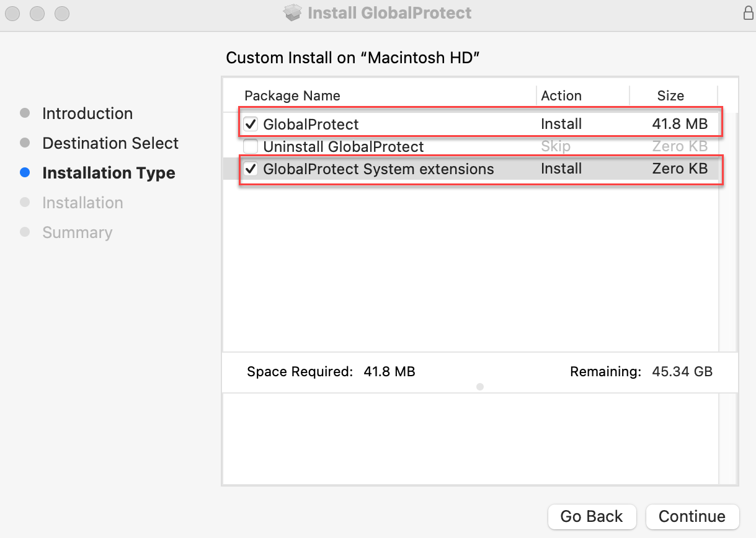The height and width of the screenshot is (538, 756).
Task: Click the Remaining label
Action: point(605,372)
